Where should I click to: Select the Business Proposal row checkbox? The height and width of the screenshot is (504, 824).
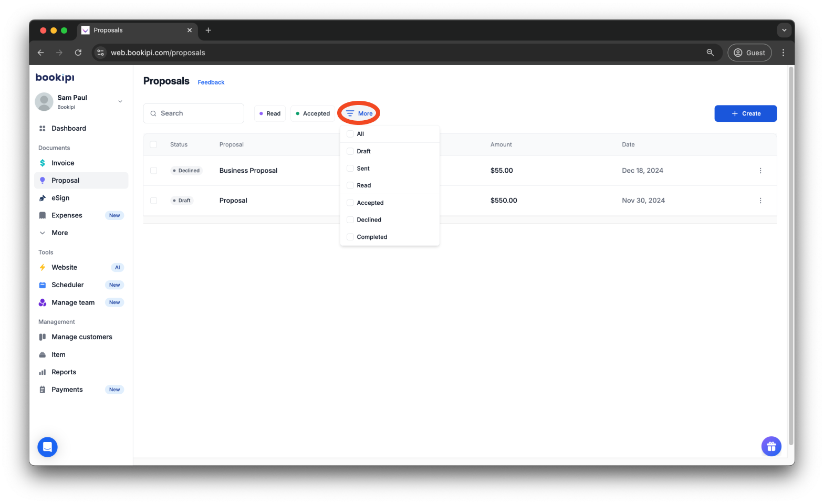coord(153,171)
